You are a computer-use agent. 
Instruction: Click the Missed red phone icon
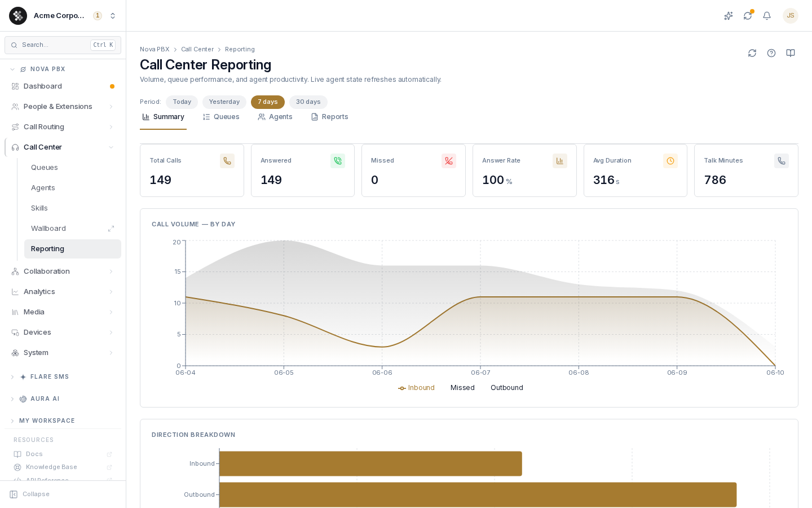tap(449, 161)
